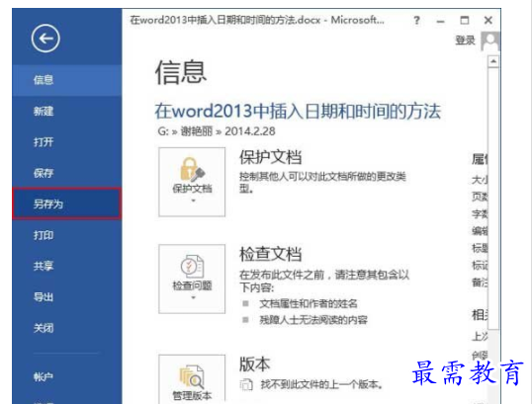The width and height of the screenshot is (532, 404).
Task: Click the 信息 page heading
Action: tap(181, 72)
